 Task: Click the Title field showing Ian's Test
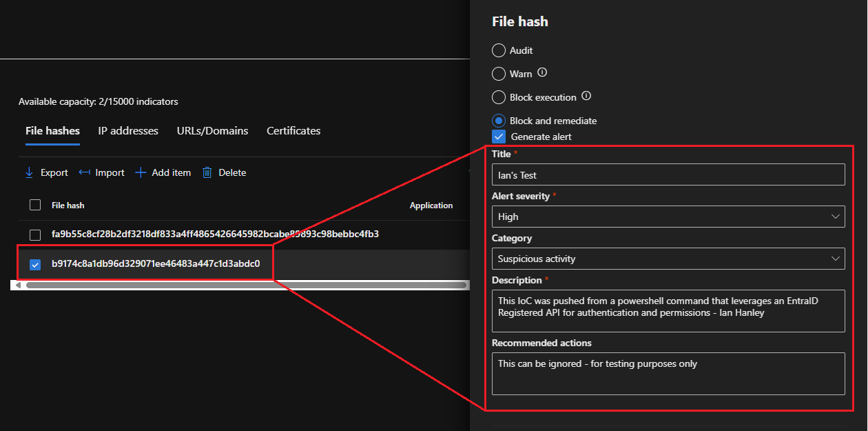(668, 174)
